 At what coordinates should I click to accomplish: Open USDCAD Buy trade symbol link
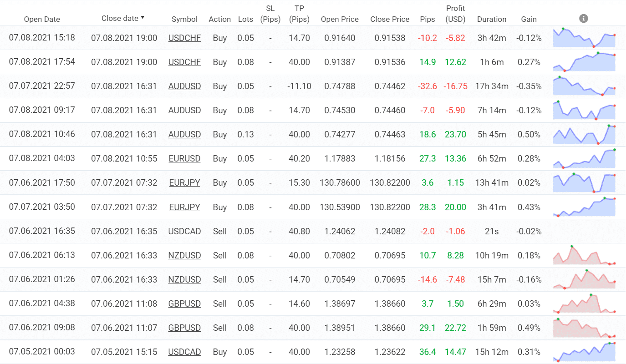point(184,352)
